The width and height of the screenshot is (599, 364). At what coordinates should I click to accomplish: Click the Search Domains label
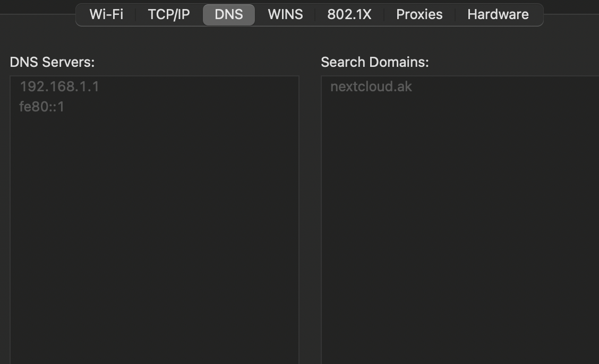point(374,62)
